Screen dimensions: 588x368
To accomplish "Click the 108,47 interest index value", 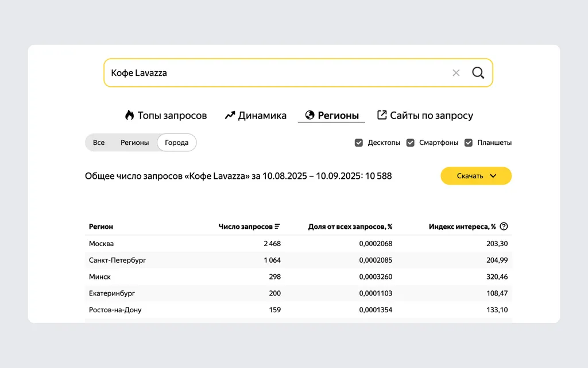I will pos(497,293).
